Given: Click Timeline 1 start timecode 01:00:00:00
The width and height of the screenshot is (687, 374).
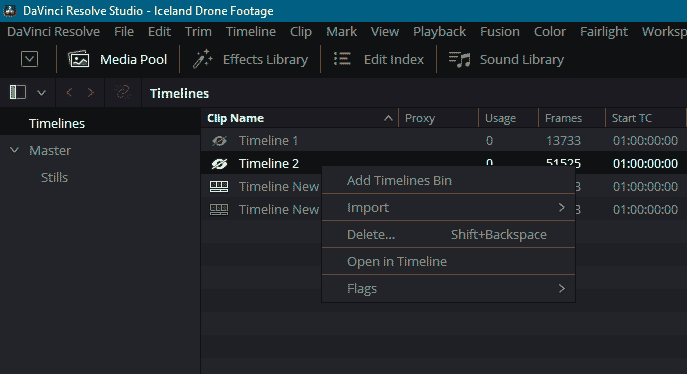Looking at the screenshot, I should [645, 141].
